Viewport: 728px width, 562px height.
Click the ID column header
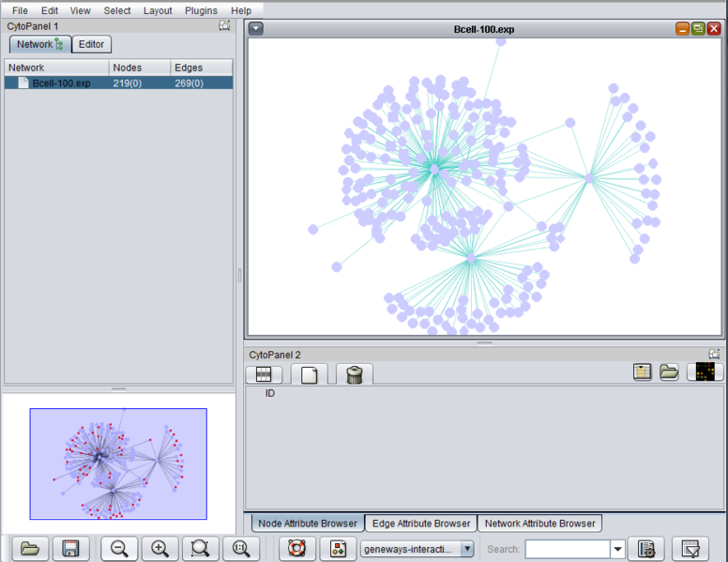coord(270,393)
